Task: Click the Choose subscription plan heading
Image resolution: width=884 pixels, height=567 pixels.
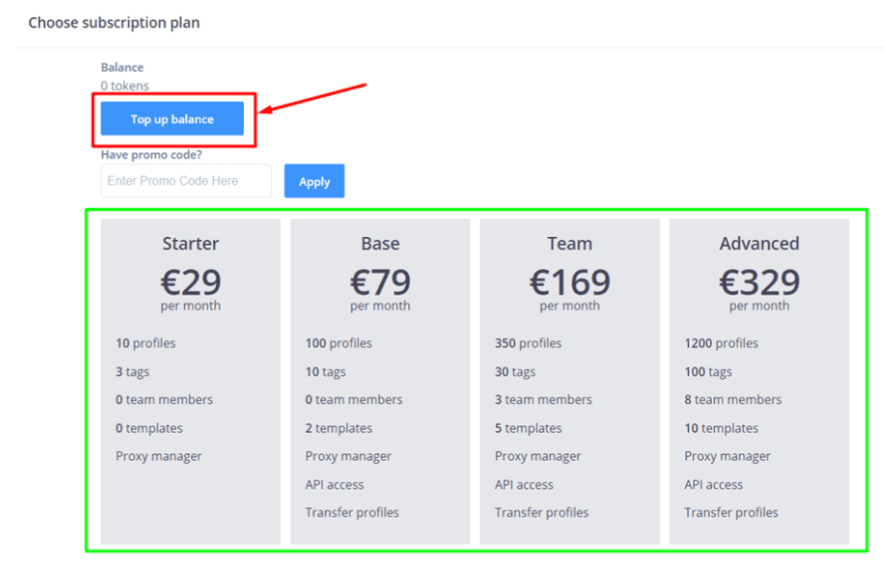Action: [114, 22]
